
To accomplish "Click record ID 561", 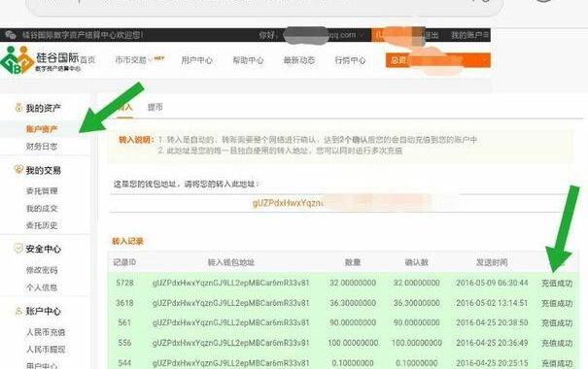I will [124, 322].
